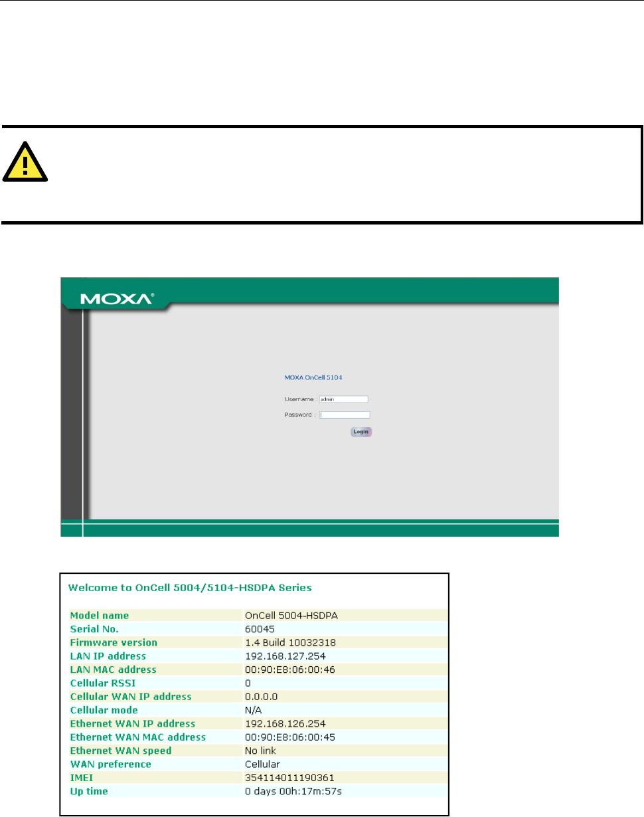644x817 pixels.
Task: Click the Ethernet WAN MAC address label
Action: [137, 737]
